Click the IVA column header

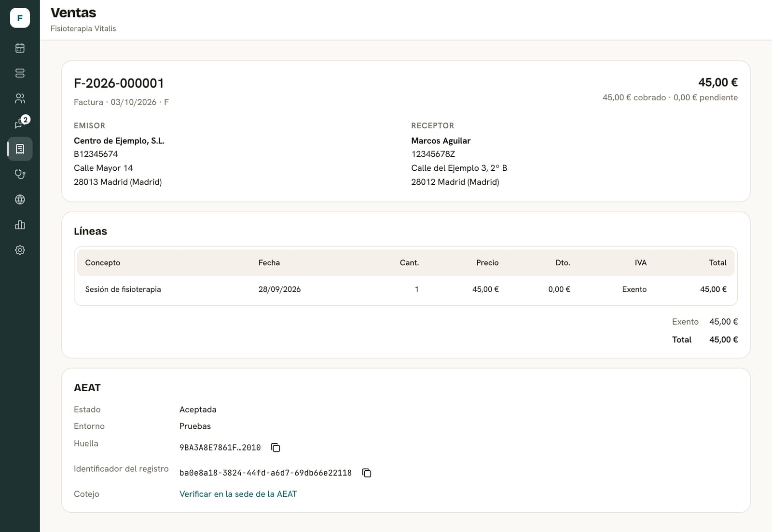(641, 263)
